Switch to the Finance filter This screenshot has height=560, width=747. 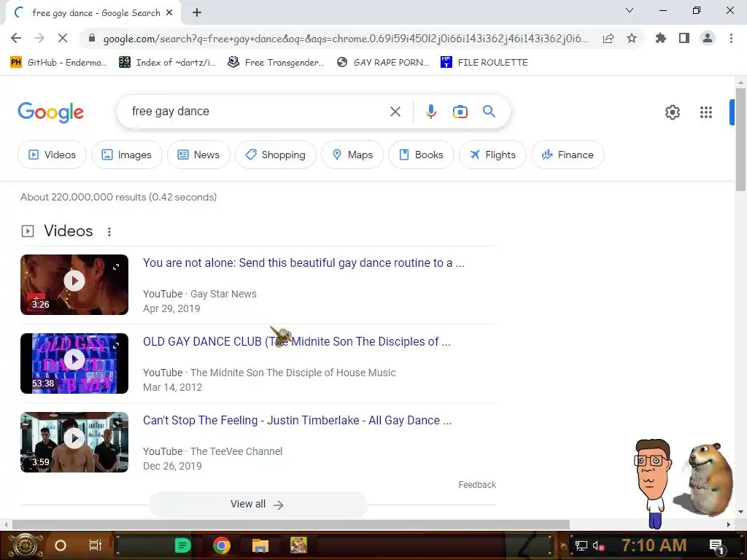pyautogui.click(x=568, y=155)
